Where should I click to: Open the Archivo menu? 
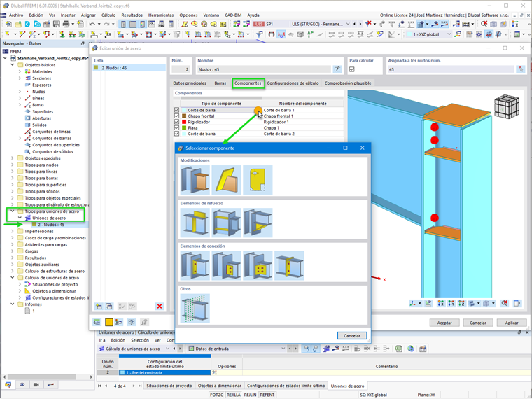coord(16,15)
